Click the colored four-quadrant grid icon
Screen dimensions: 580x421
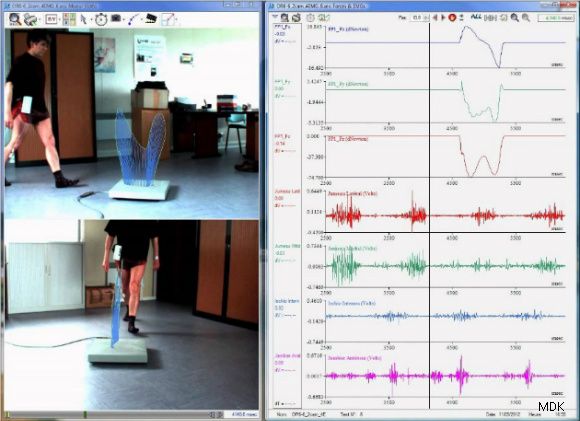(69, 19)
